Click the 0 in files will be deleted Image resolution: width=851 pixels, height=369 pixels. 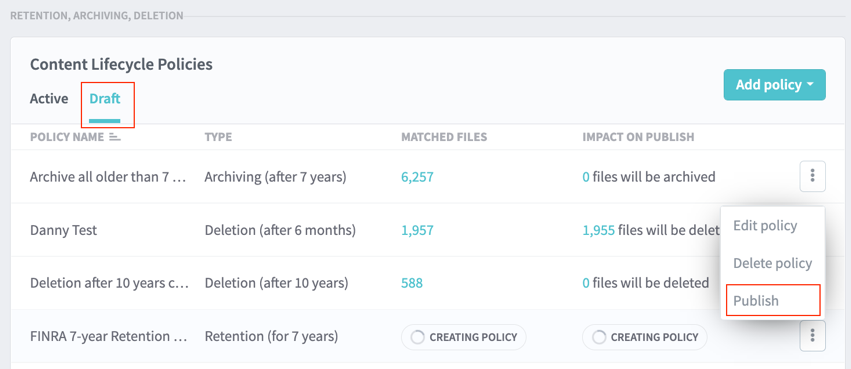click(586, 283)
